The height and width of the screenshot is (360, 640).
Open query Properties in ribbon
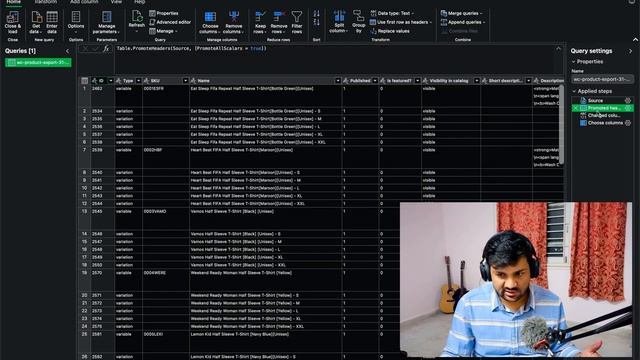point(164,13)
